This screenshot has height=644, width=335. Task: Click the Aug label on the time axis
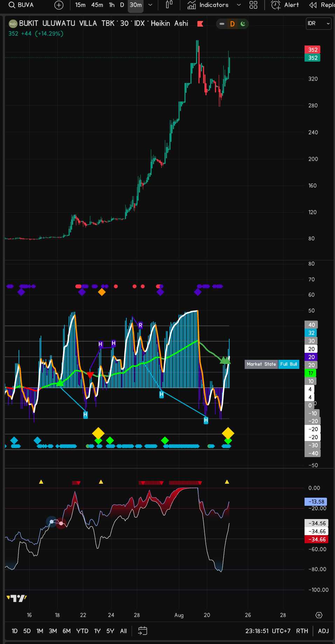click(179, 615)
